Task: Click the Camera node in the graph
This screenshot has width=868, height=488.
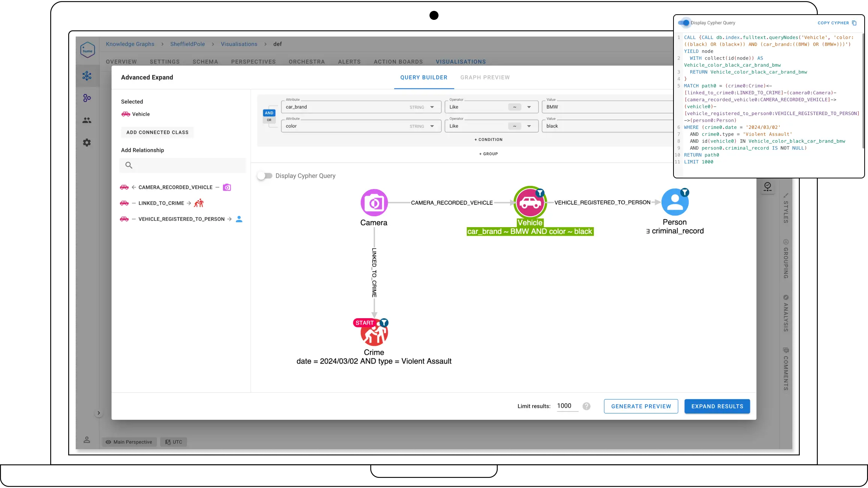Action: pos(374,203)
